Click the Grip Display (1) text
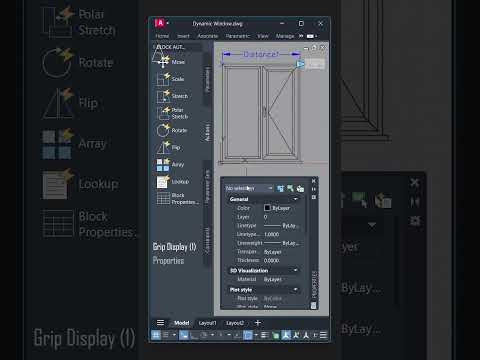480x360 pixels. [174, 247]
